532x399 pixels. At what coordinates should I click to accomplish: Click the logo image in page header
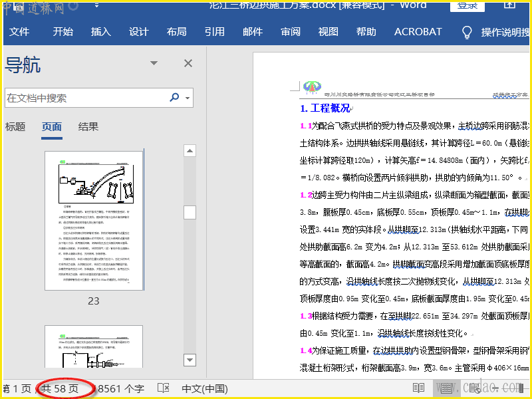coord(312,88)
